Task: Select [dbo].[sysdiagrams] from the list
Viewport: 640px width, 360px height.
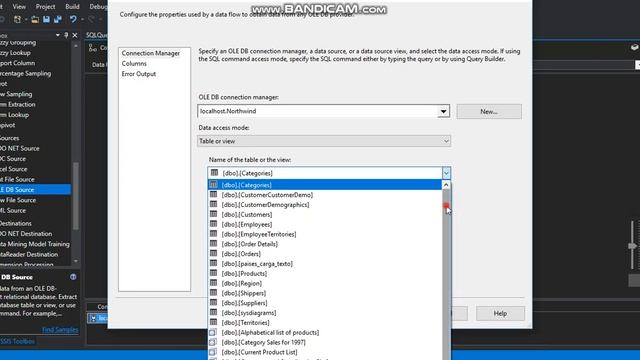Action: (x=325, y=312)
